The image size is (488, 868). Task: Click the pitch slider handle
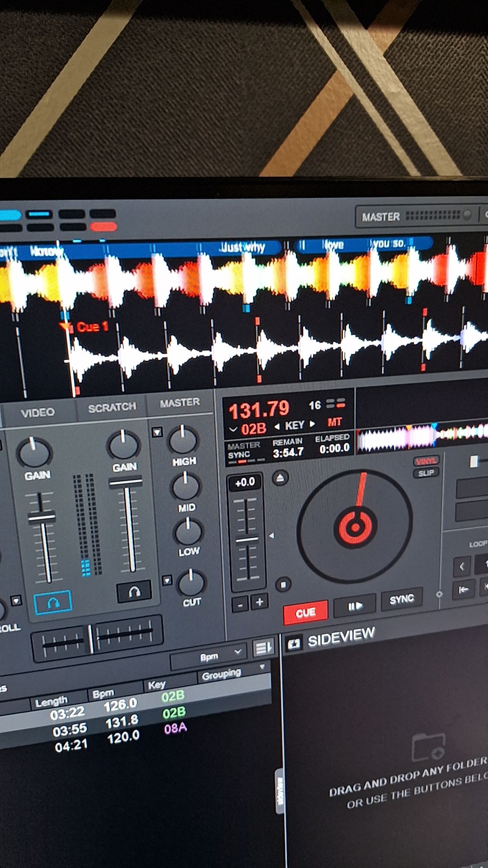tap(247, 540)
